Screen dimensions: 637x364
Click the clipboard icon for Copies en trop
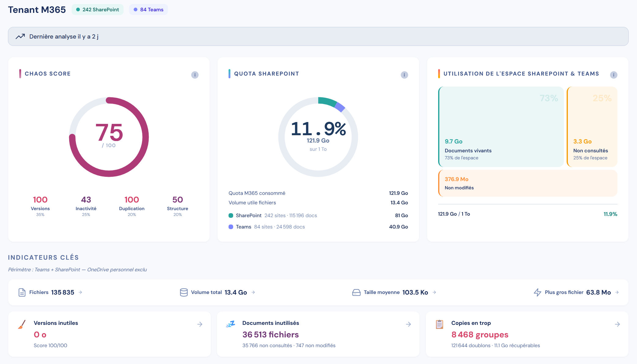click(x=439, y=324)
